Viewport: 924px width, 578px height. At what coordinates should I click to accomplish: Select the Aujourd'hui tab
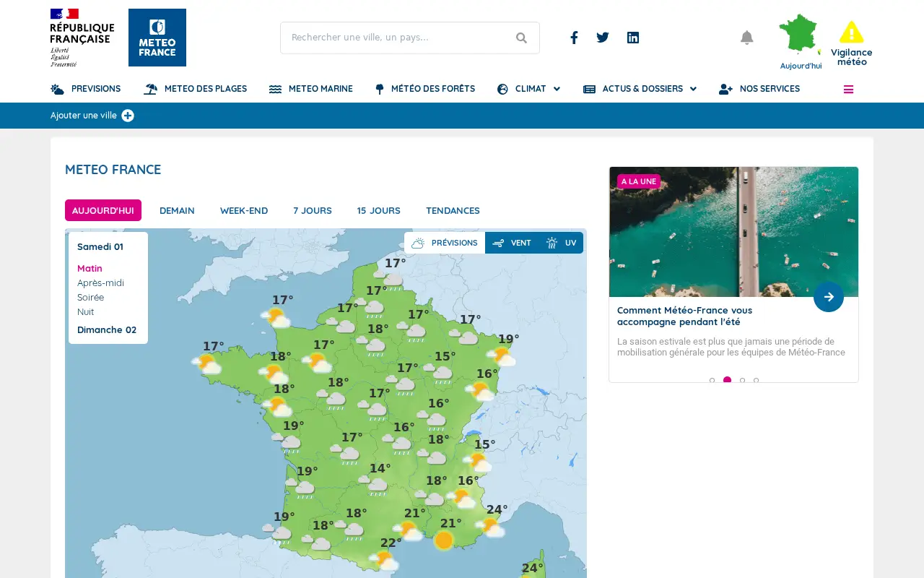(103, 210)
